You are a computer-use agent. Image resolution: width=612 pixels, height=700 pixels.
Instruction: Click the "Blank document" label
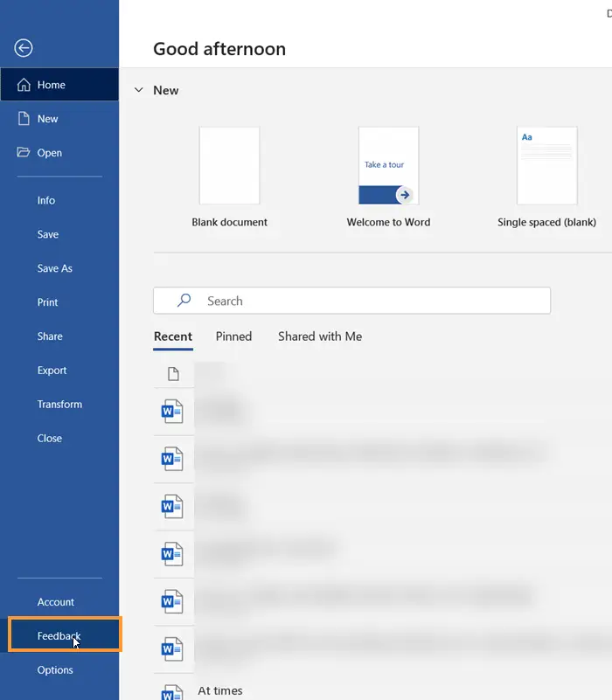click(x=229, y=222)
